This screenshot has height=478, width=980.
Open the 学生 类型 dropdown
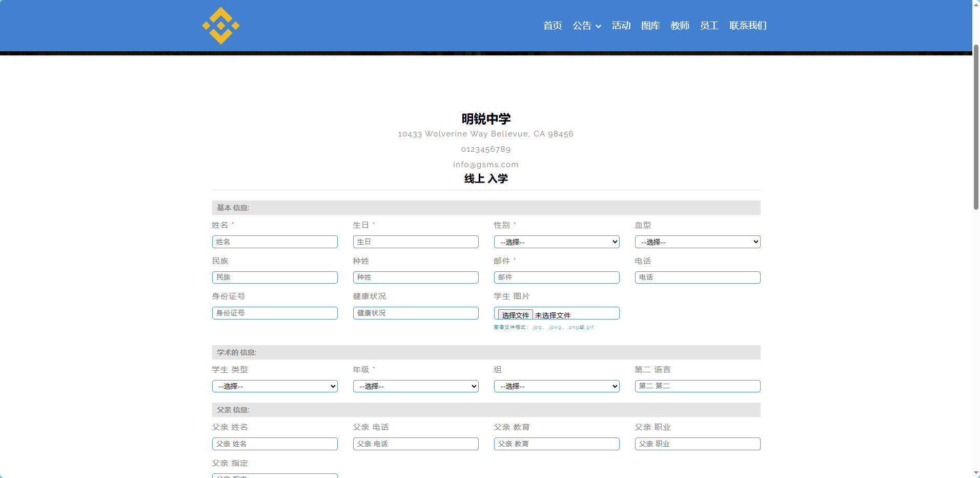pos(275,386)
